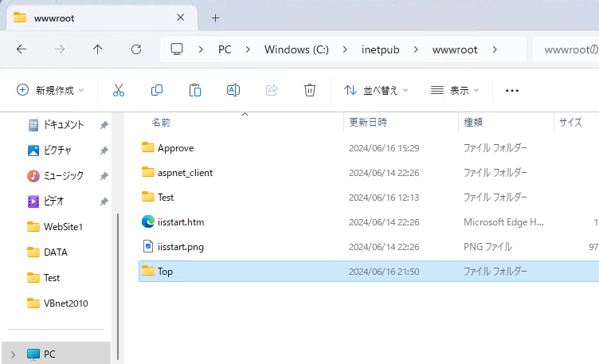The height and width of the screenshot is (364, 599).
Task: Expand the PC tree node
Action: point(13,354)
